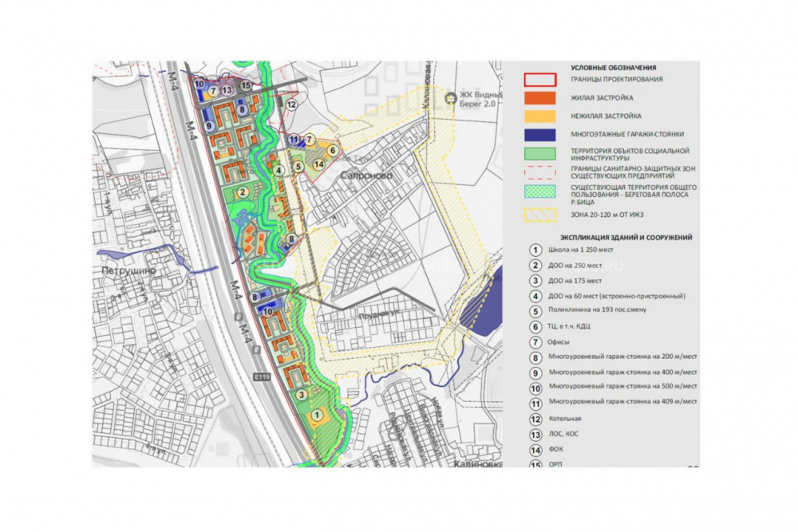Click legend circle 9 beside гараж-стоянка на 400 м/мест
798x532 pixels.
(x=535, y=373)
